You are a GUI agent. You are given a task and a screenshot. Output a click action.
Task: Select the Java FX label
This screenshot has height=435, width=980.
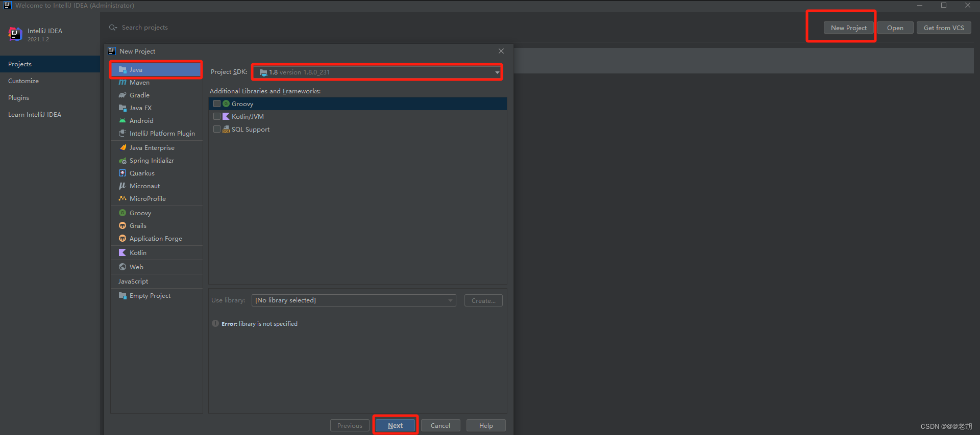pyautogui.click(x=140, y=108)
